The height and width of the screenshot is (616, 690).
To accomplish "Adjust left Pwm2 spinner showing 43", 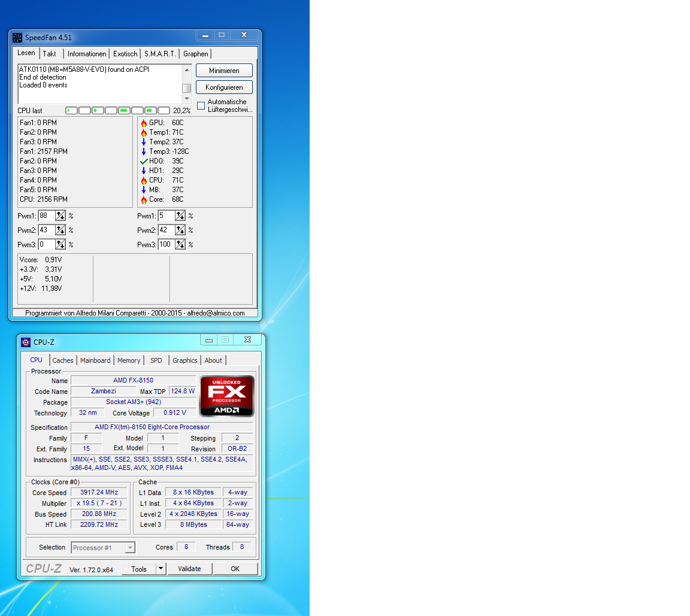I will pyautogui.click(x=60, y=230).
